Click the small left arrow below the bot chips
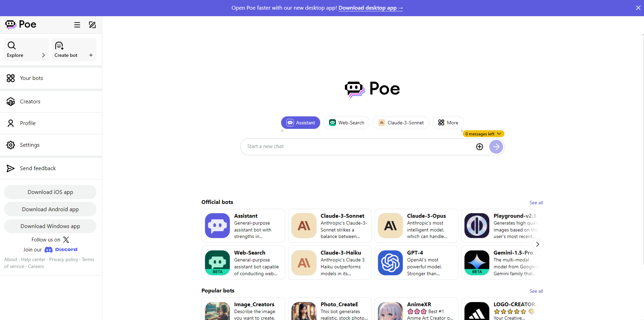The image size is (644, 320). (282, 131)
